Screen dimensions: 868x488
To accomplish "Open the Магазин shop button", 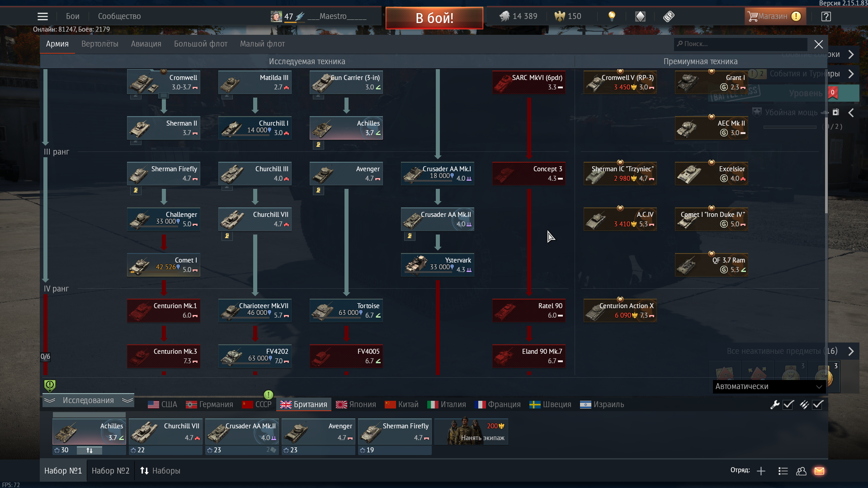I will click(775, 16).
